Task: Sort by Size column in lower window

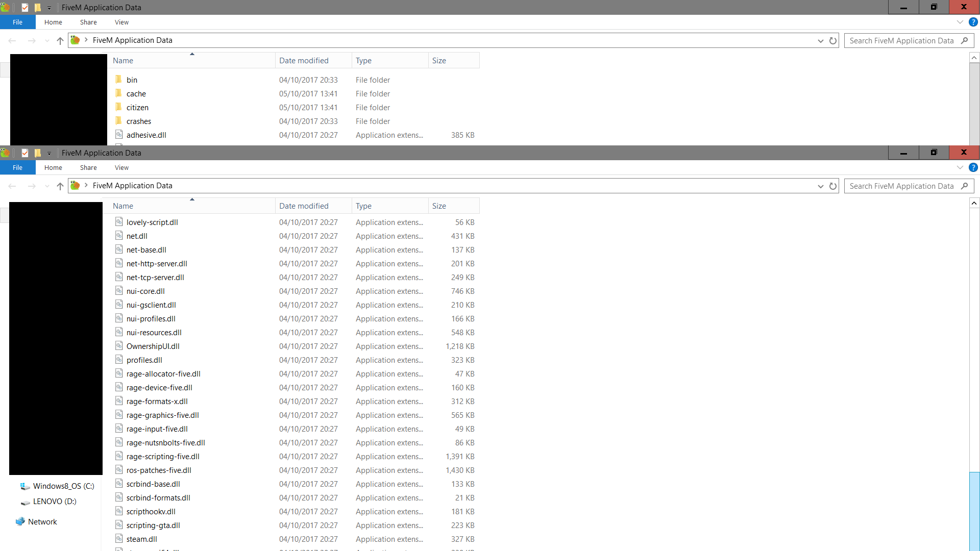Action: pyautogui.click(x=439, y=206)
